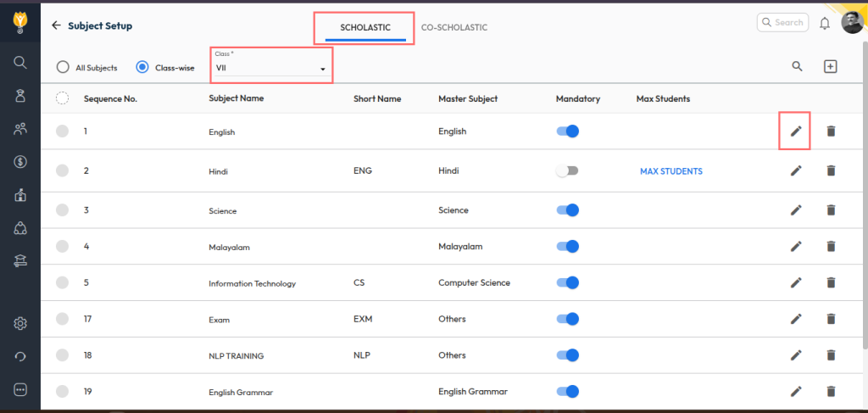Click the search magnifier above the table
The height and width of the screenshot is (413, 868).
797,67
